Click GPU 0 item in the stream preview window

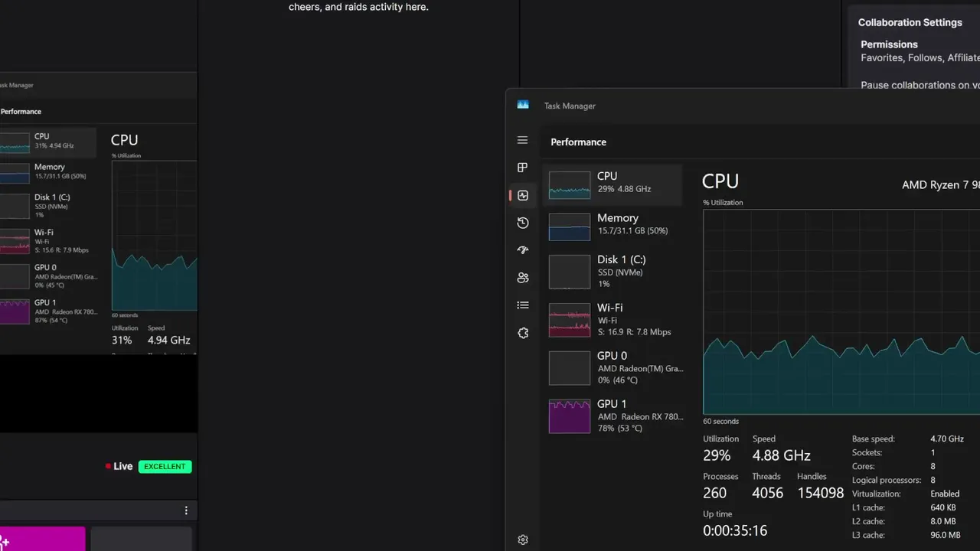47,275
